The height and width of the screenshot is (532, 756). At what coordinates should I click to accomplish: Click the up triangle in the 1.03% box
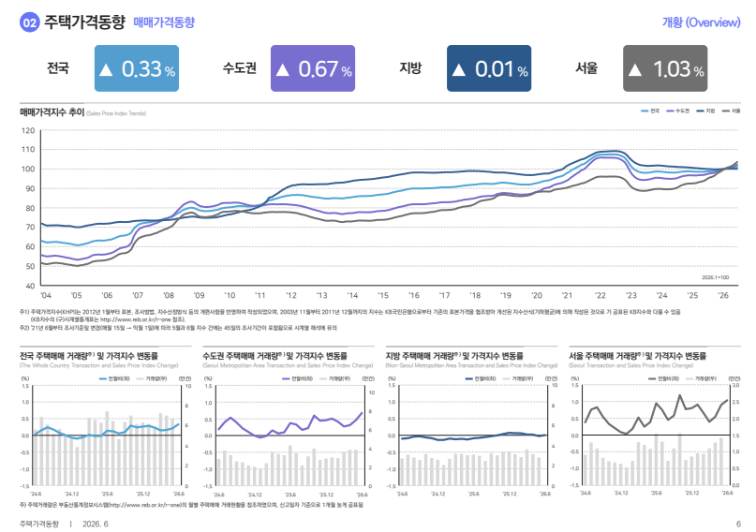[x=635, y=70]
